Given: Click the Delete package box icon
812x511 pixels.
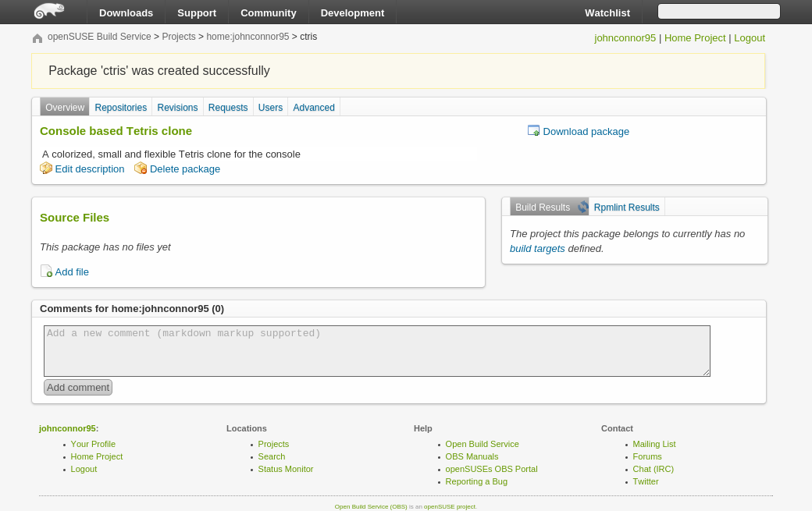Looking at the screenshot, I should (141, 169).
